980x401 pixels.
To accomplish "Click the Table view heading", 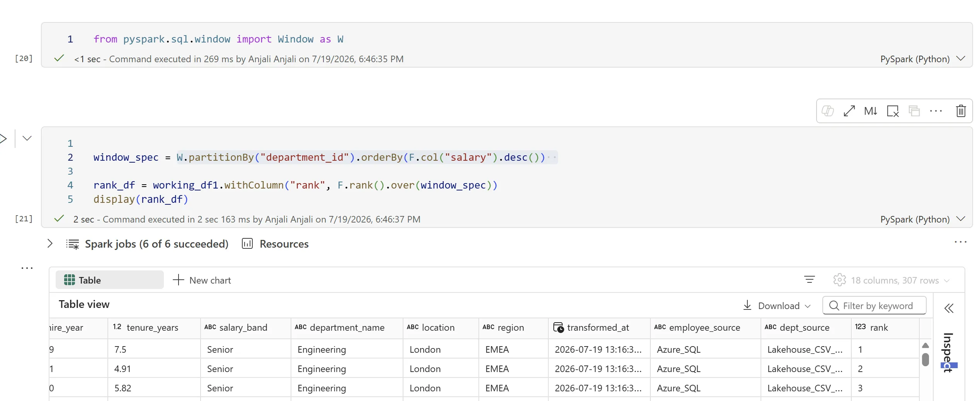I will click(x=84, y=304).
